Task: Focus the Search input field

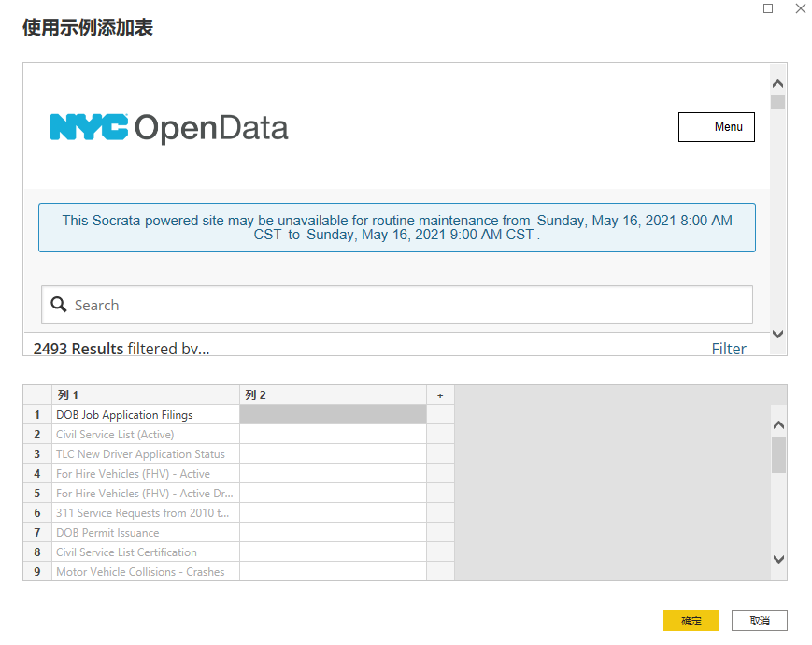Action: [397, 305]
